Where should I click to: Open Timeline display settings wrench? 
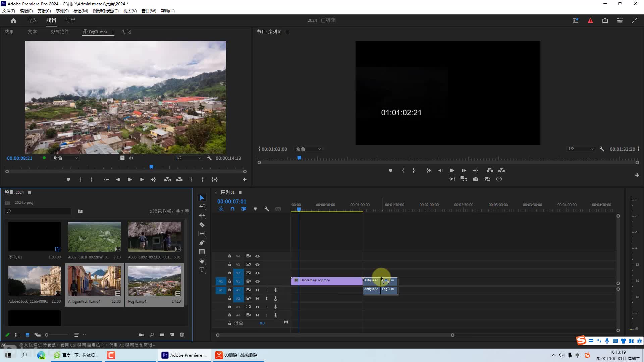pyautogui.click(x=267, y=209)
